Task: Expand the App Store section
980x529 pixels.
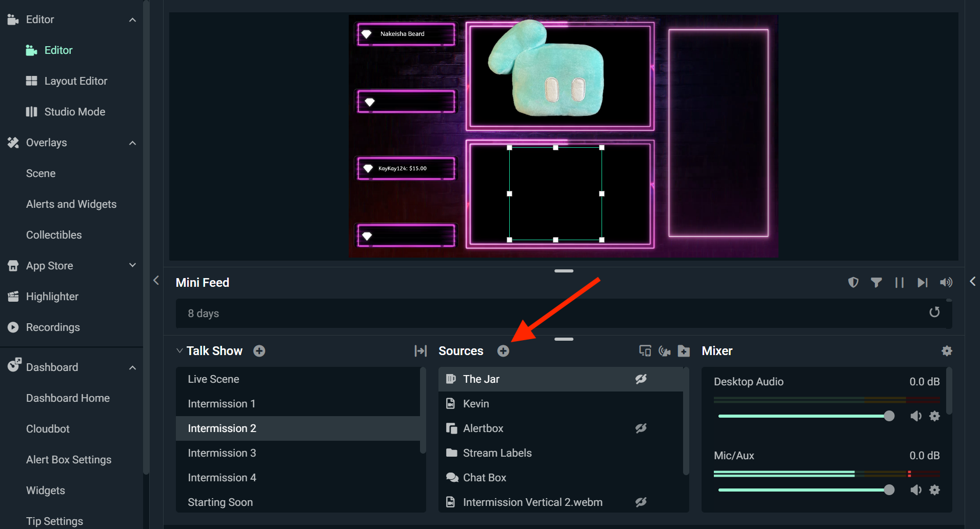Action: (x=132, y=265)
